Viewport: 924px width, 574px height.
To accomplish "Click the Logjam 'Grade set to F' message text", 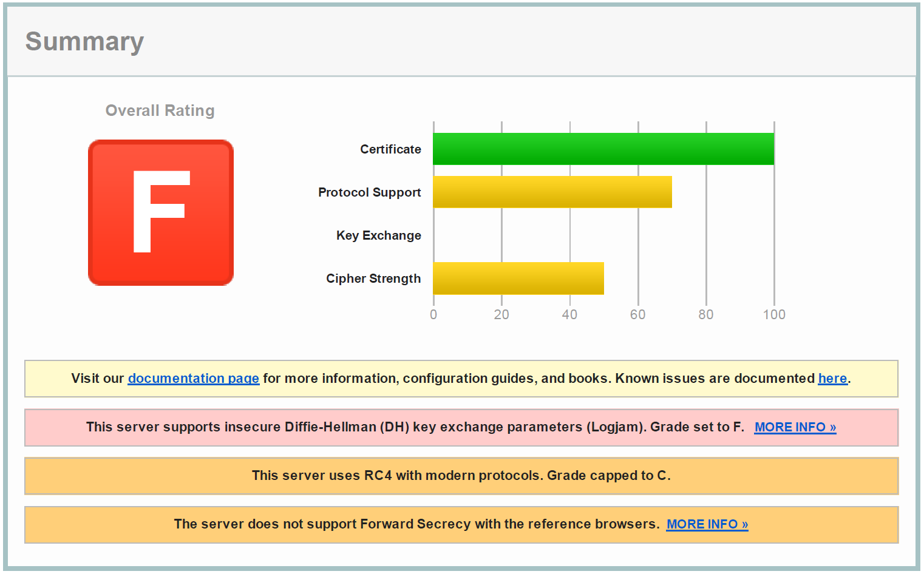I will pyautogui.click(x=415, y=427).
